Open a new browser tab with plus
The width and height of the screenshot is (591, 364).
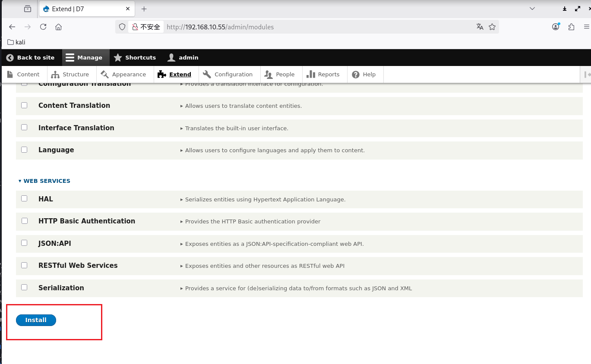pyautogui.click(x=144, y=9)
